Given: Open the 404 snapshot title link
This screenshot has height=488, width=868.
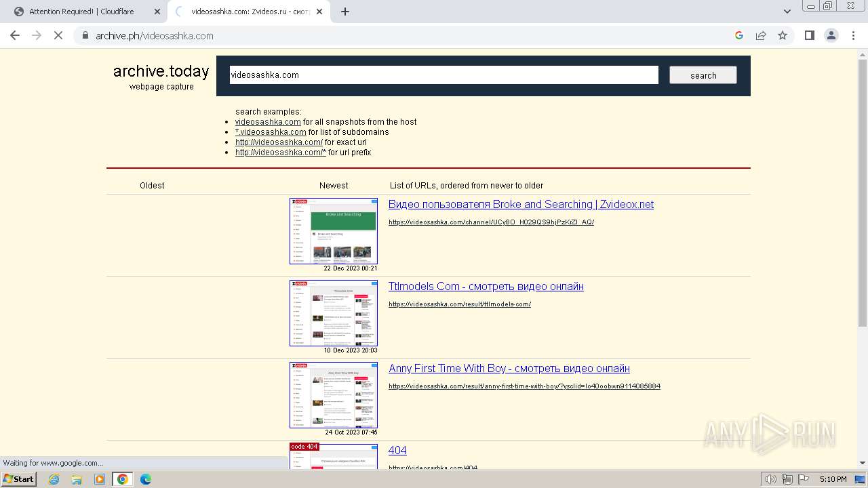Looking at the screenshot, I should [397, 451].
